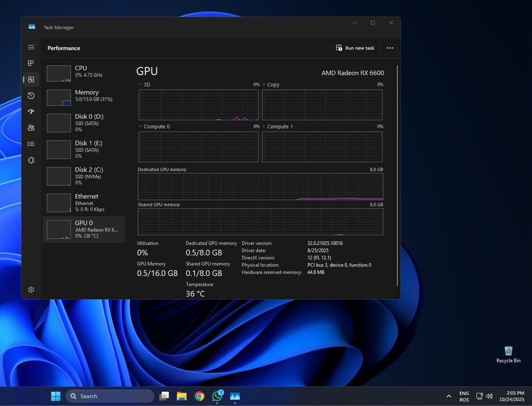The width and height of the screenshot is (532, 406).
Task: Minimize the Task Manager window
Action: click(x=355, y=23)
